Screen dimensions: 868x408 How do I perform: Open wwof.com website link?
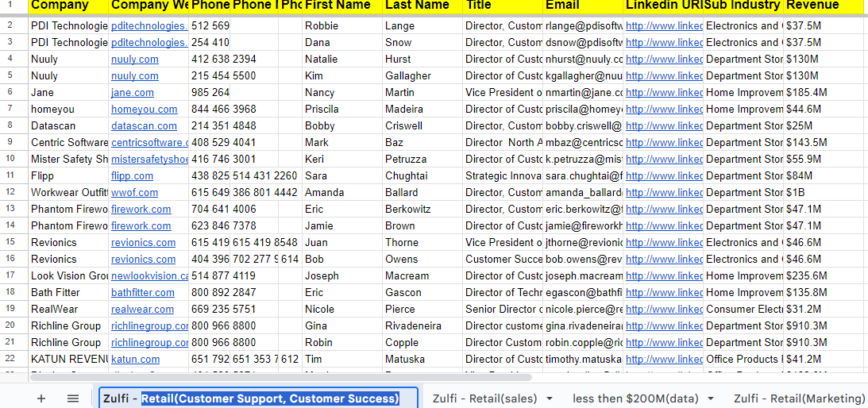[134, 192]
